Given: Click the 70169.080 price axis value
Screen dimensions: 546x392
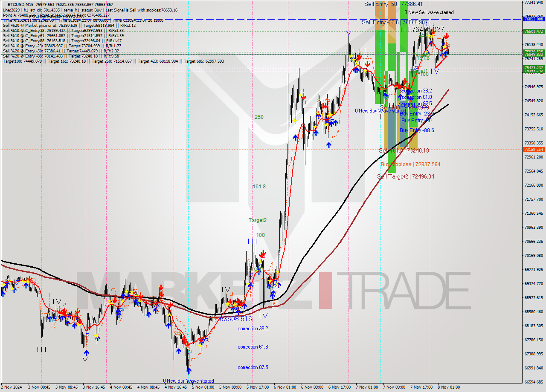Looking at the screenshot, I should click(x=534, y=255).
